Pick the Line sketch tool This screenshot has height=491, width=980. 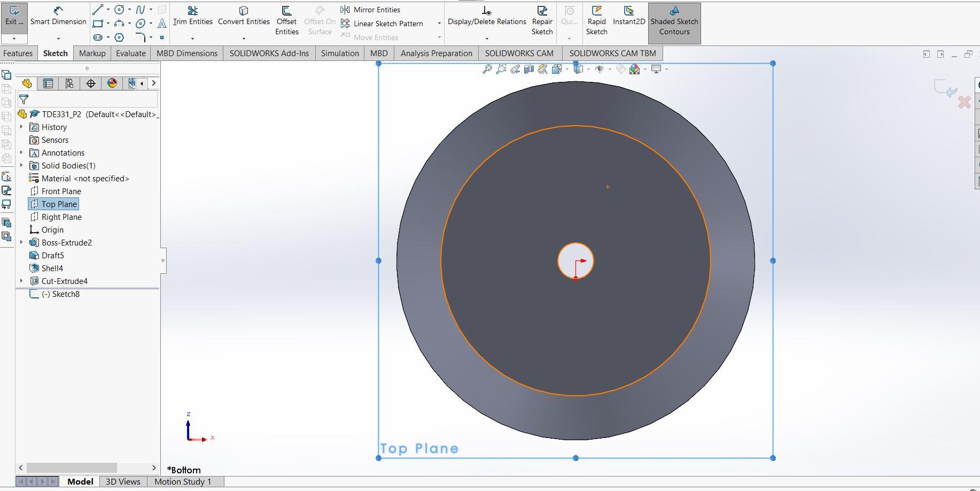point(97,10)
